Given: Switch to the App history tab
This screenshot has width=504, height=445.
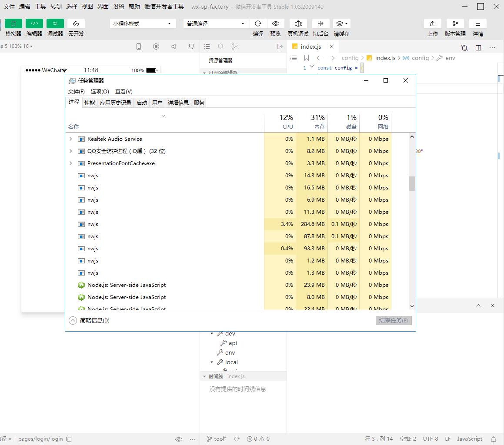Looking at the screenshot, I should [115, 103].
